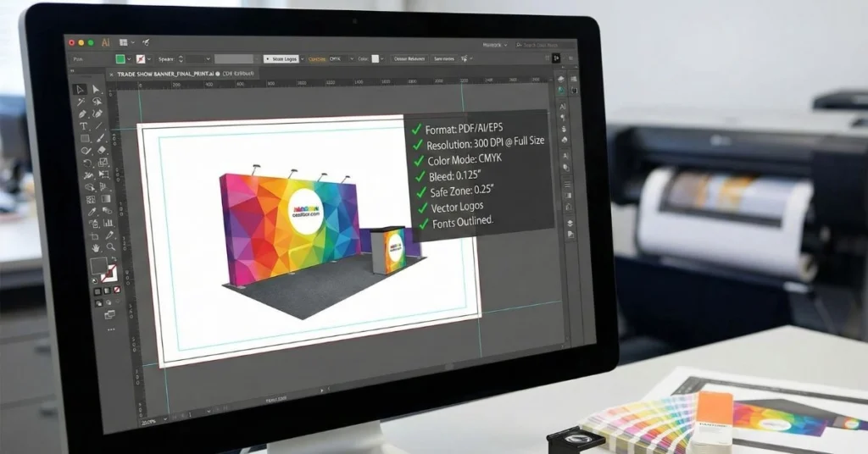The width and height of the screenshot is (868, 454).
Task: Enable Draw Normal mode
Action: pyautogui.click(x=98, y=303)
